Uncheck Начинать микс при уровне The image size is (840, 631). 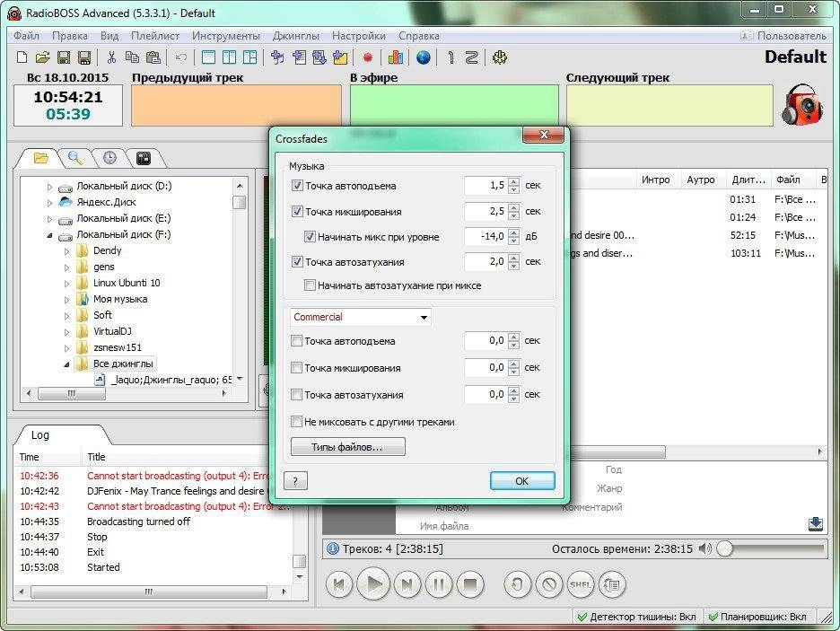(x=310, y=236)
